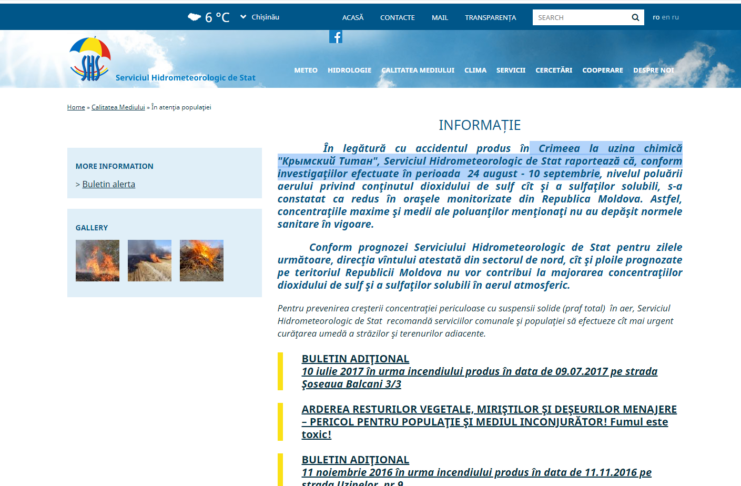
Task: Open the COOPERARE navigation menu
Action: point(603,70)
